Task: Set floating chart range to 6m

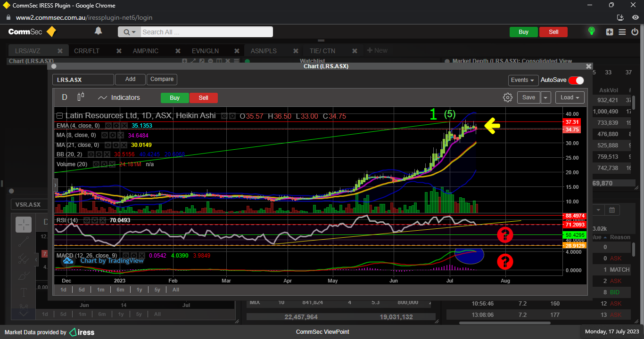Action: [120, 290]
